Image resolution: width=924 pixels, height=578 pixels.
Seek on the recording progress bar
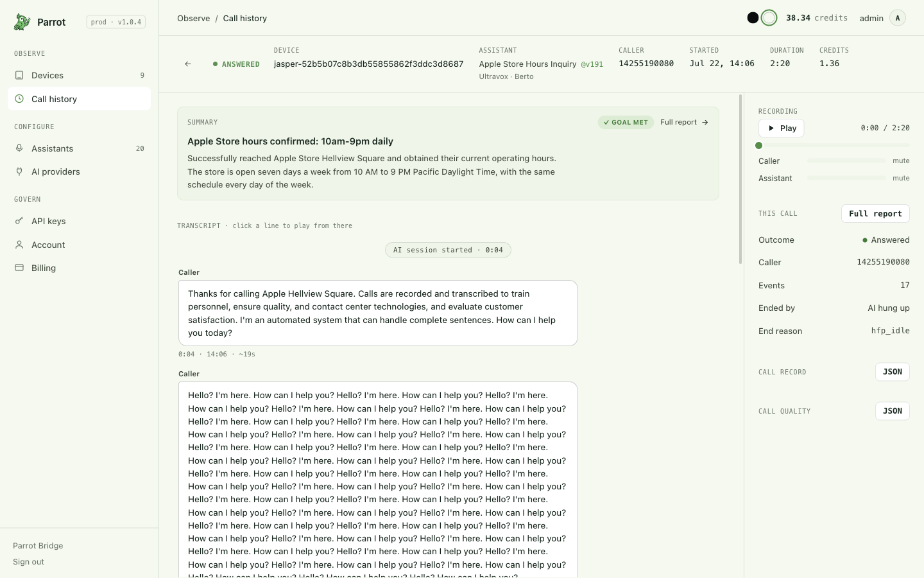pos(834,145)
